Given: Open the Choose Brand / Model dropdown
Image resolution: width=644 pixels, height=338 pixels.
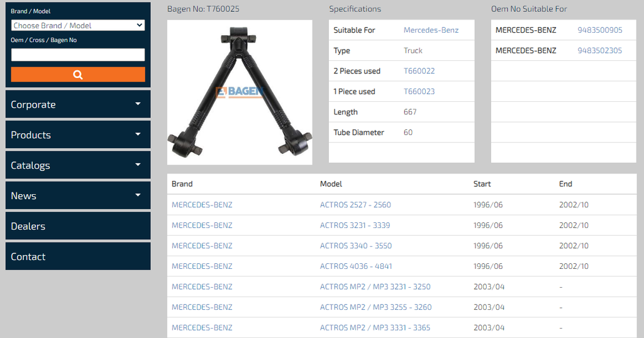Looking at the screenshot, I should pyautogui.click(x=78, y=26).
